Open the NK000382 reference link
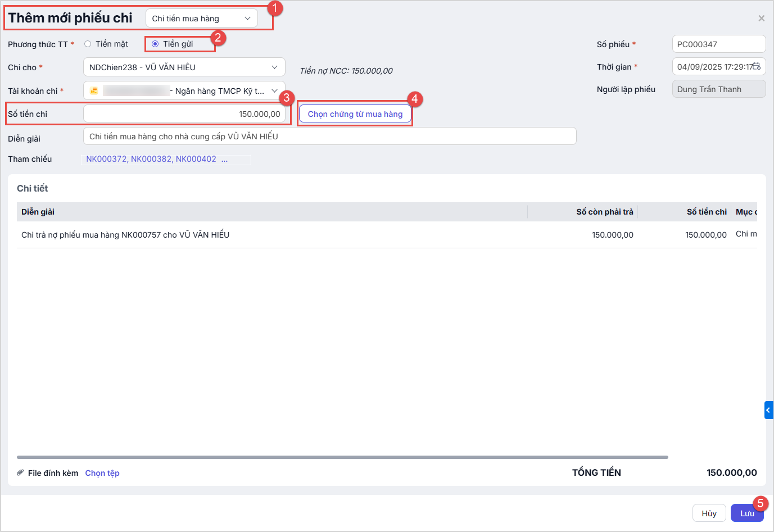 click(x=151, y=159)
